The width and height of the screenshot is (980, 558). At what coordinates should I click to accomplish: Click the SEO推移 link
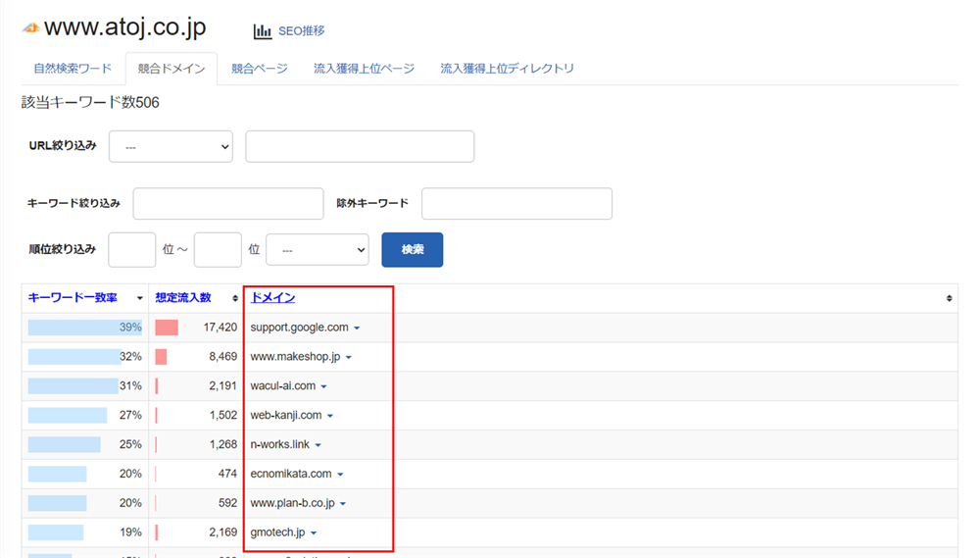tap(301, 30)
